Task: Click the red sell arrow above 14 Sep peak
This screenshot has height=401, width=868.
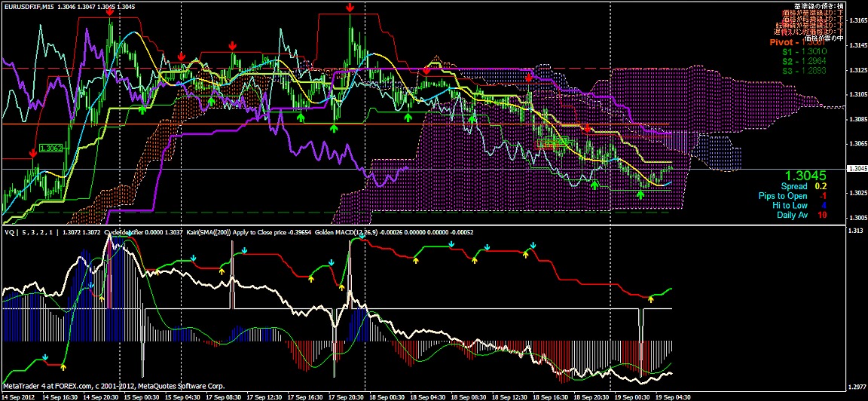Action: [110, 11]
